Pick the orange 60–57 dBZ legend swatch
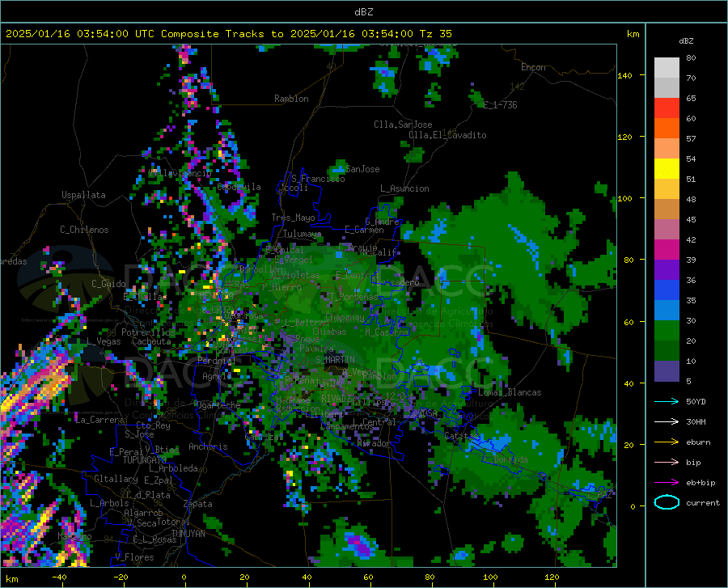Screen dimensions: 728x588 tap(667, 129)
